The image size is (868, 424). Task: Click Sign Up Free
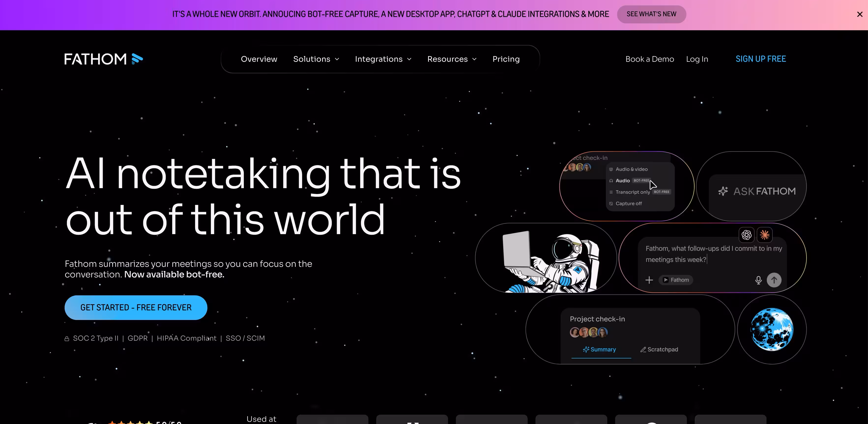coord(761,59)
